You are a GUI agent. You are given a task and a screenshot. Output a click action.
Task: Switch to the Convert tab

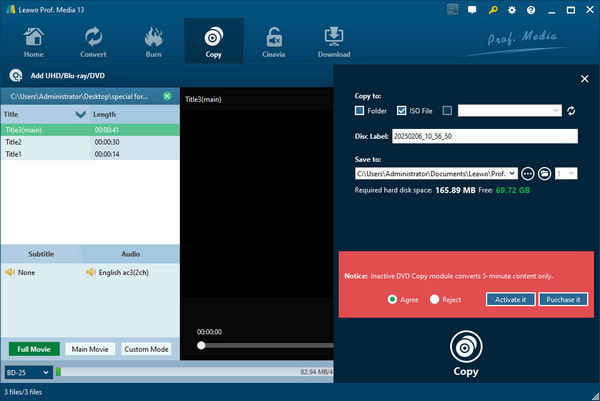93,40
